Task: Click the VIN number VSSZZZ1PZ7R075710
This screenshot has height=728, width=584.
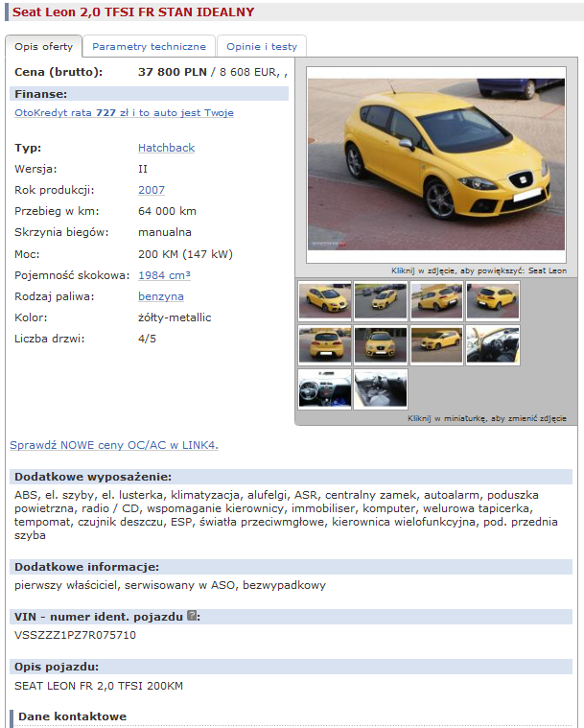Action: pos(75,635)
